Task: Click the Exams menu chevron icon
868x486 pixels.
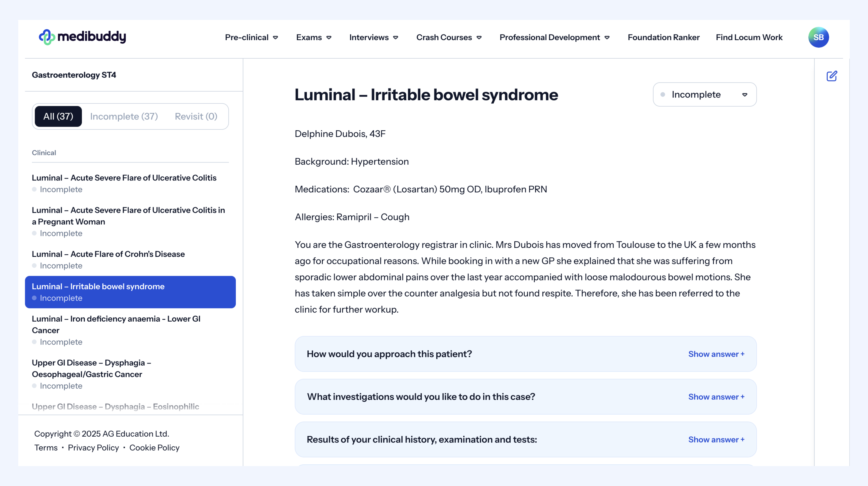Action: click(x=329, y=38)
